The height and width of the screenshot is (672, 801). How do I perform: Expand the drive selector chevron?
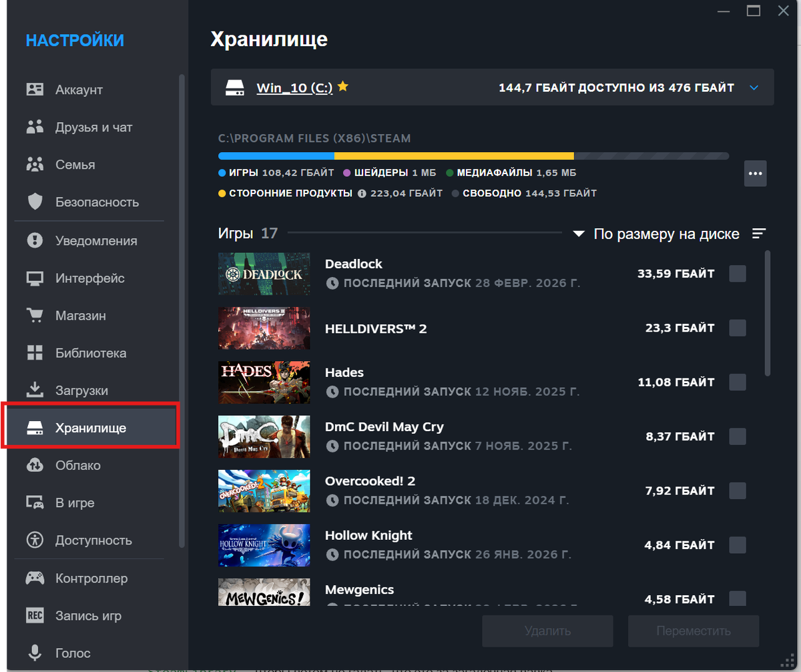[754, 87]
